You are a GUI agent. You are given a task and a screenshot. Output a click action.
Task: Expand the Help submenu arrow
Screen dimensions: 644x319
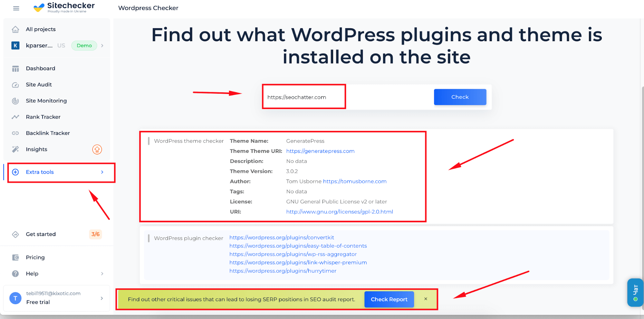[102, 274]
